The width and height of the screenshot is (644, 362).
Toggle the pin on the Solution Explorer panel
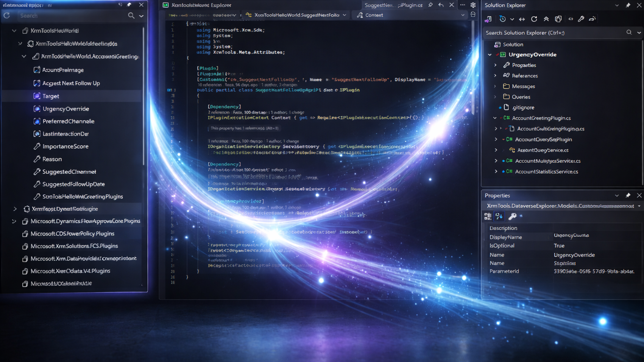tap(628, 5)
